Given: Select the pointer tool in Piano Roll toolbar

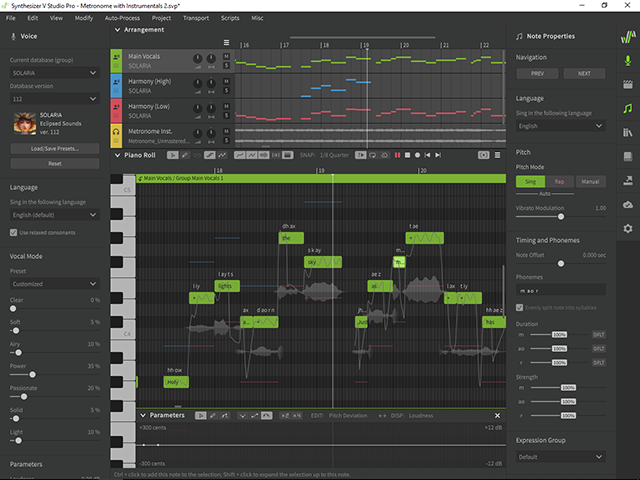Looking at the screenshot, I should point(172,155).
